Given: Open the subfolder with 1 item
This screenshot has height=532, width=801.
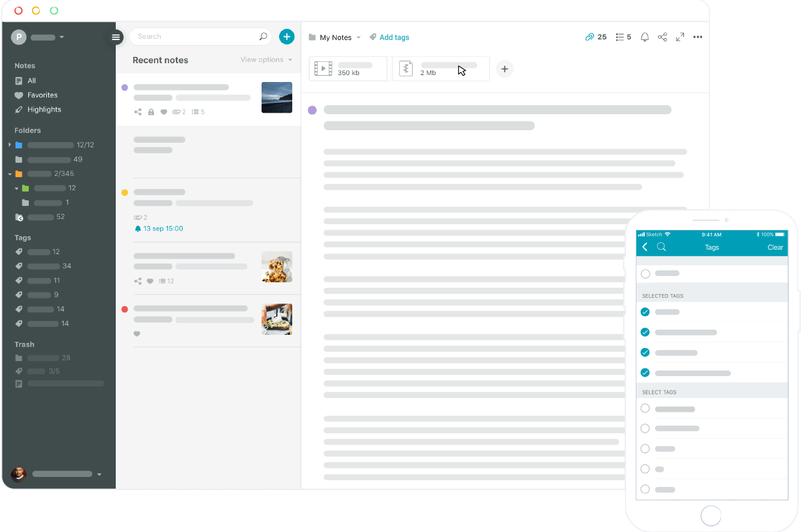Looking at the screenshot, I should 45,203.
